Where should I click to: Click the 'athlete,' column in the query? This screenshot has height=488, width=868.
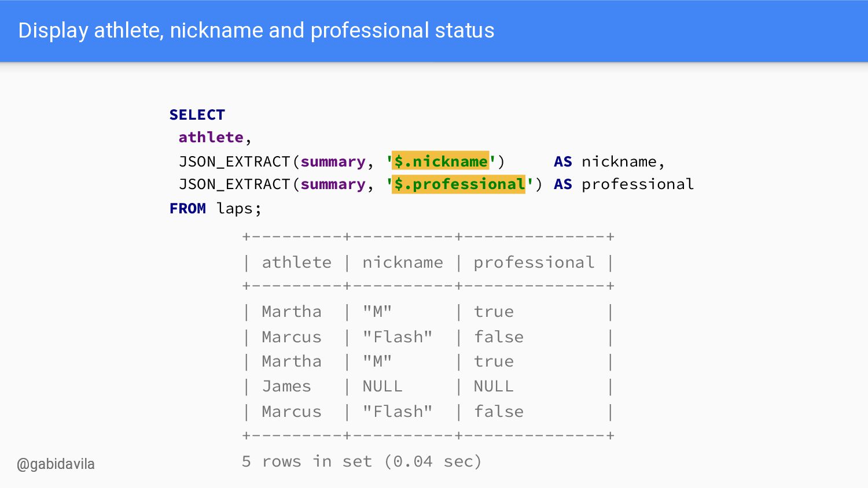[x=215, y=138]
